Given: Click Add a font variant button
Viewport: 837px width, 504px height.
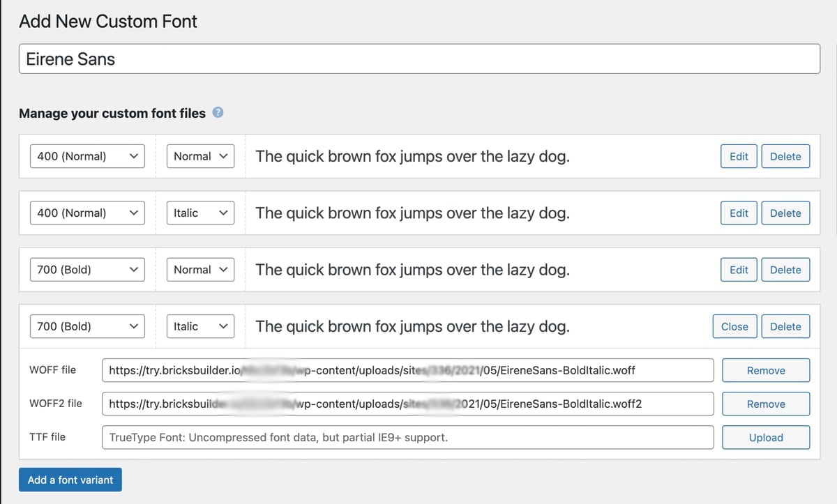Looking at the screenshot, I should 70,480.
